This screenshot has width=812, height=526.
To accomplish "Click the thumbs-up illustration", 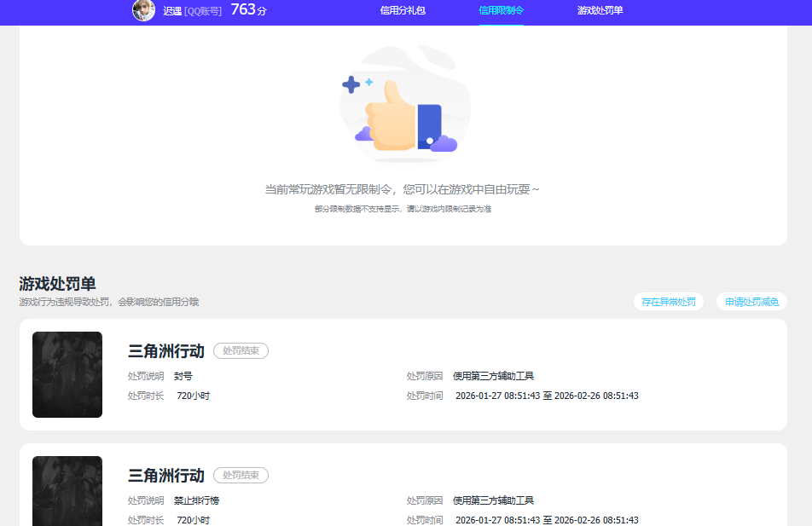I will coord(405,105).
